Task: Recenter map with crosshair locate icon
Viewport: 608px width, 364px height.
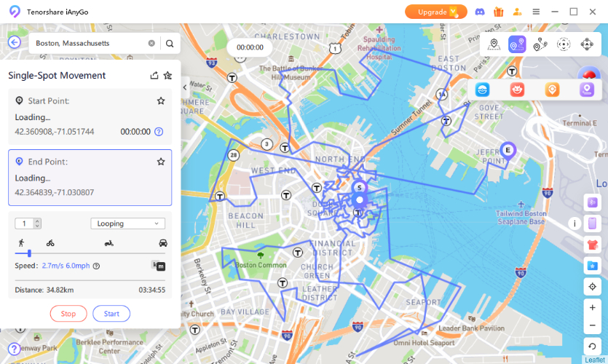Action: coord(592,287)
